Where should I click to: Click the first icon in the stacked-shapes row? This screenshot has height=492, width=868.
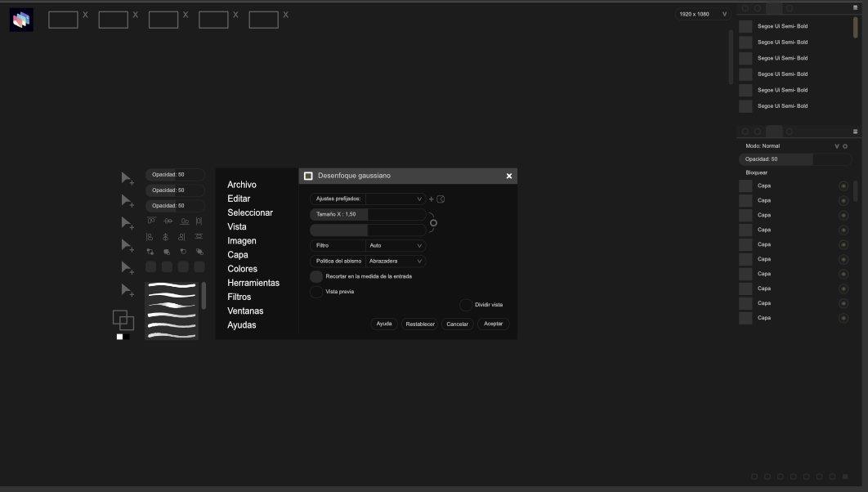pyautogui.click(x=150, y=252)
